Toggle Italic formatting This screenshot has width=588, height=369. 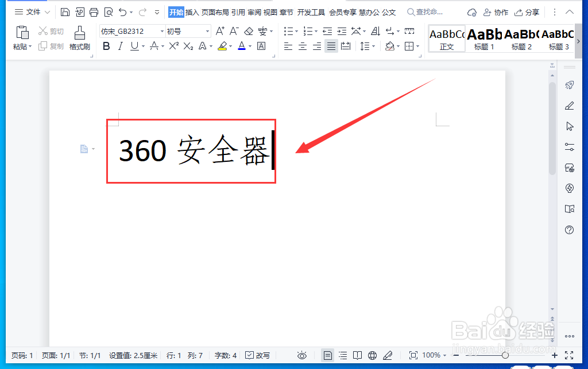coord(121,46)
